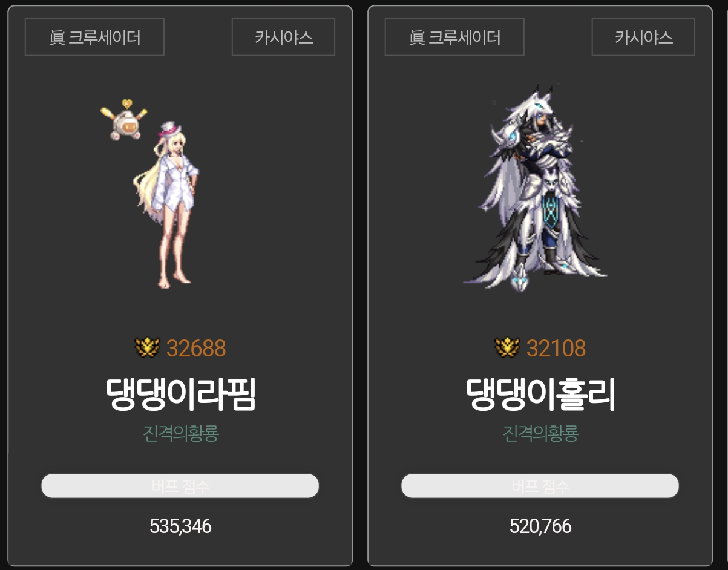Click the buff score value 535,346
The height and width of the screenshot is (570, 728).
(180, 526)
